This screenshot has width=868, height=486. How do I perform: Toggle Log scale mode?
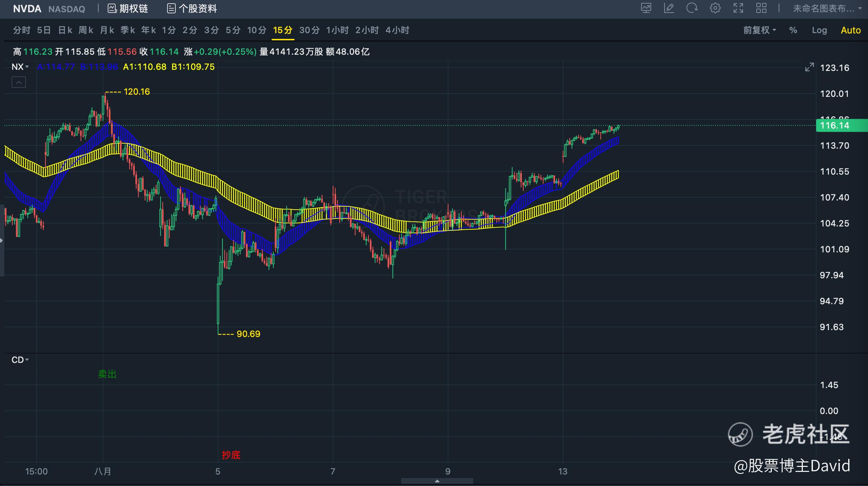coord(819,30)
